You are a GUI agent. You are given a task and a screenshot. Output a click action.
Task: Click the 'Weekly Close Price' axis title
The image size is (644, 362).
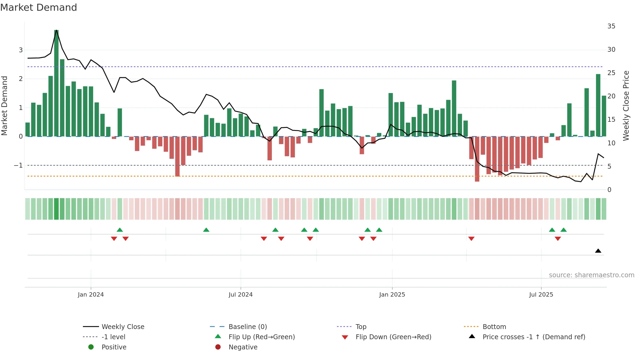tap(626, 106)
